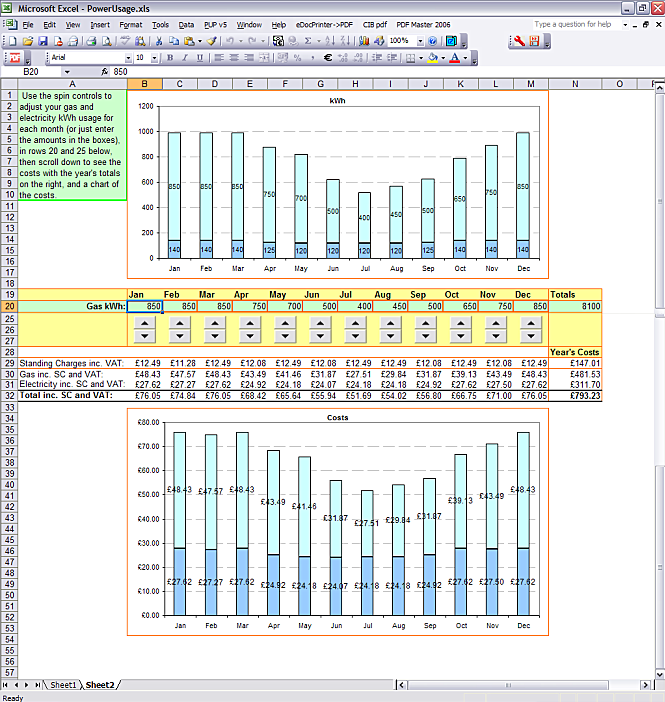
Task: Open the Arial font name dropdown
Action: point(129,58)
